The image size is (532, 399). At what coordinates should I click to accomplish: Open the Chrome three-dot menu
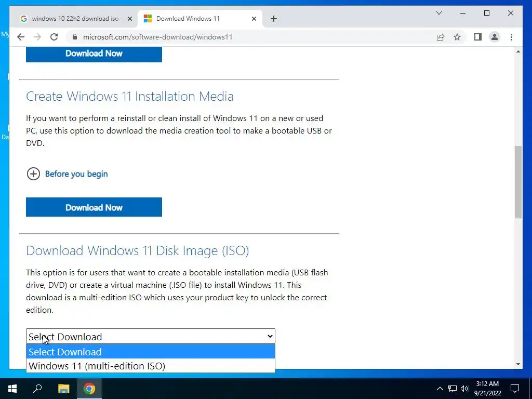511,37
